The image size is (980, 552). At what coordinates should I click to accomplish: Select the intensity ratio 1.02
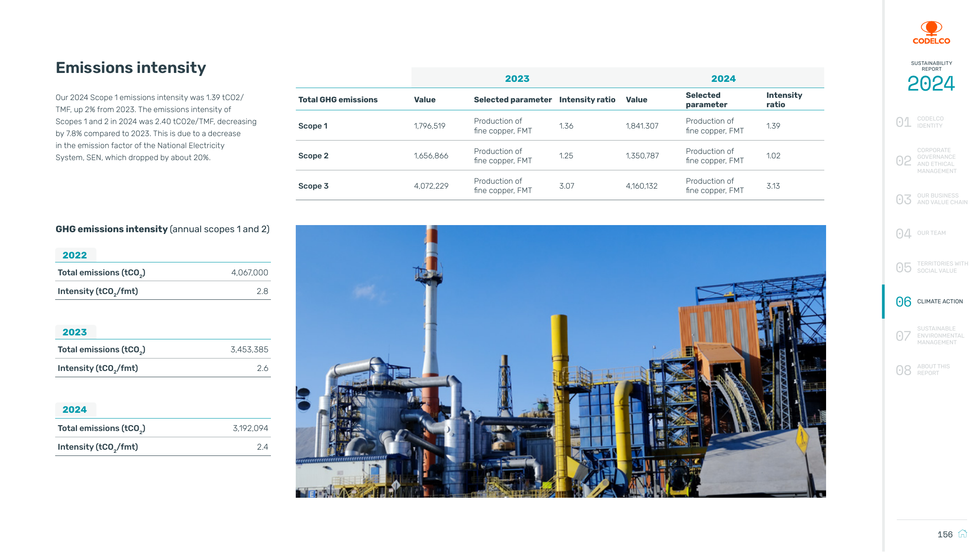[x=773, y=156]
